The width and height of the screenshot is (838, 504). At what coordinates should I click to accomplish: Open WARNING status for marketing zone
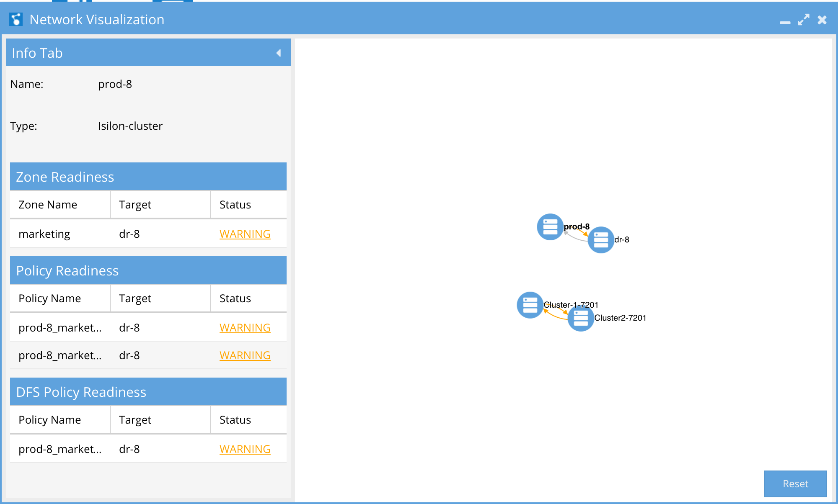[245, 234]
